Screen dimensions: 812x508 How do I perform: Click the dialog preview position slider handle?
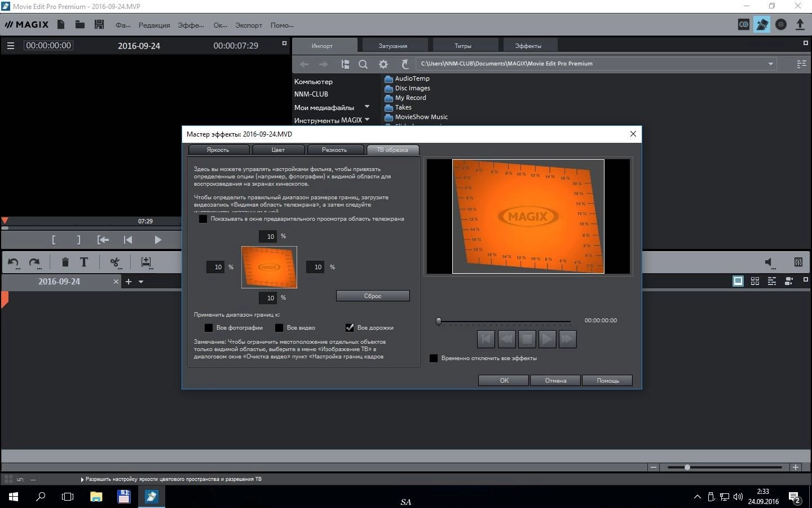(439, 322)
